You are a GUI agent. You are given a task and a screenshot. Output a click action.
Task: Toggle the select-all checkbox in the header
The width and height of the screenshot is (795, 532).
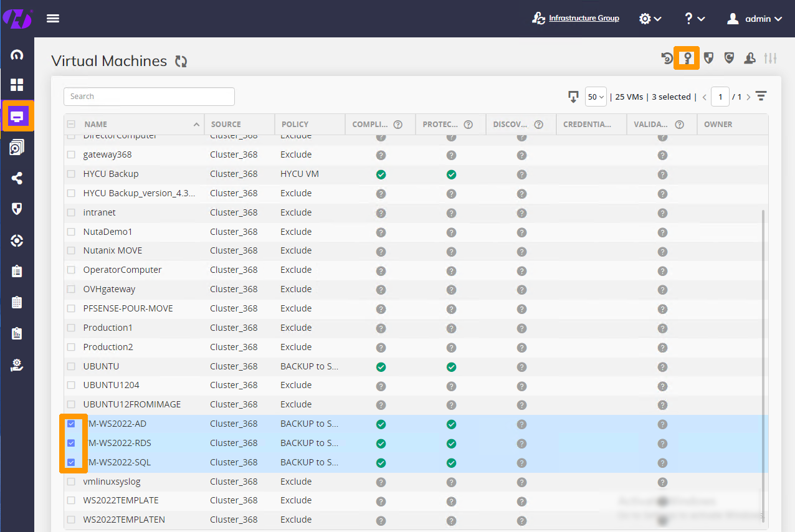pos(70,124)
